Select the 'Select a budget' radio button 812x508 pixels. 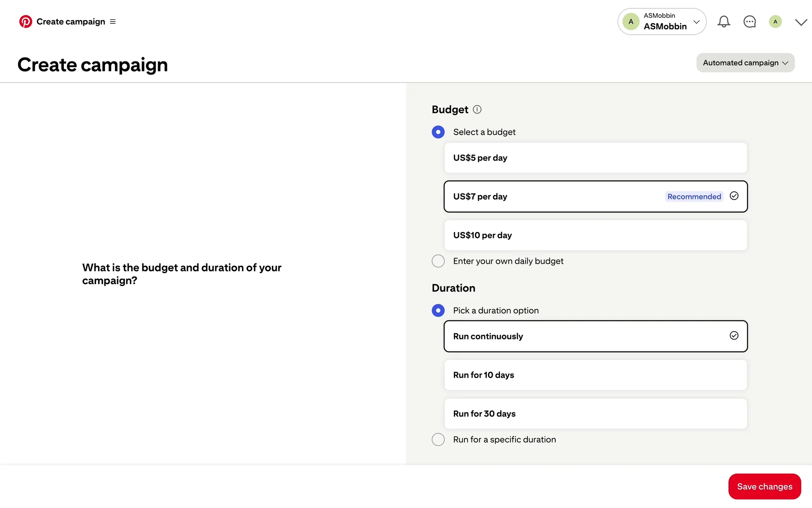pos(438,132)
